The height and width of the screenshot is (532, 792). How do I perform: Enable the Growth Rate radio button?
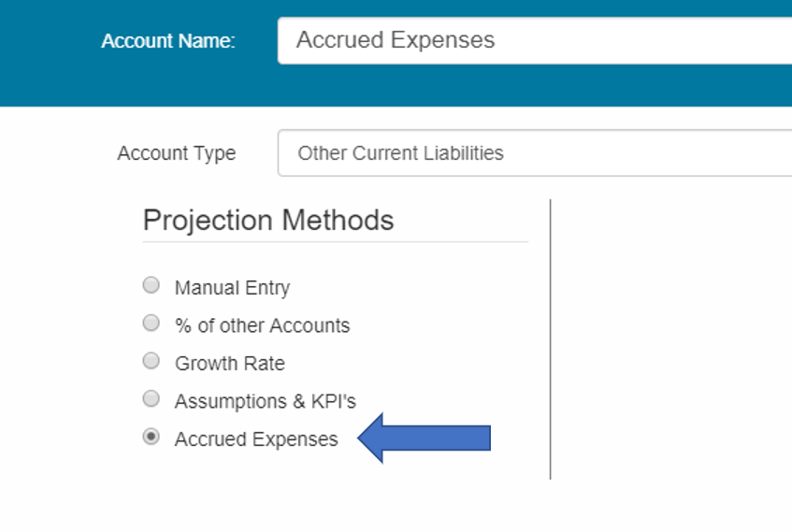(x=151, y=361)
